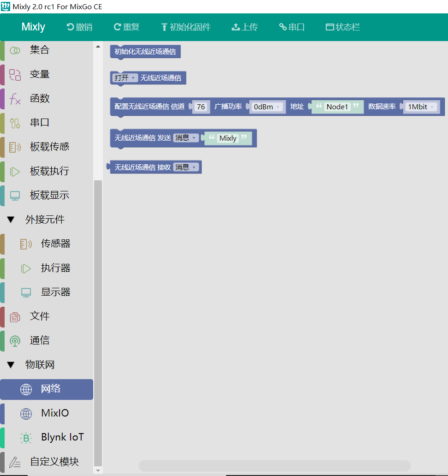The width and height of the screenshot is (448, 476).
Task: Click the 上传 upload button
Action: [x=245, y=27]
